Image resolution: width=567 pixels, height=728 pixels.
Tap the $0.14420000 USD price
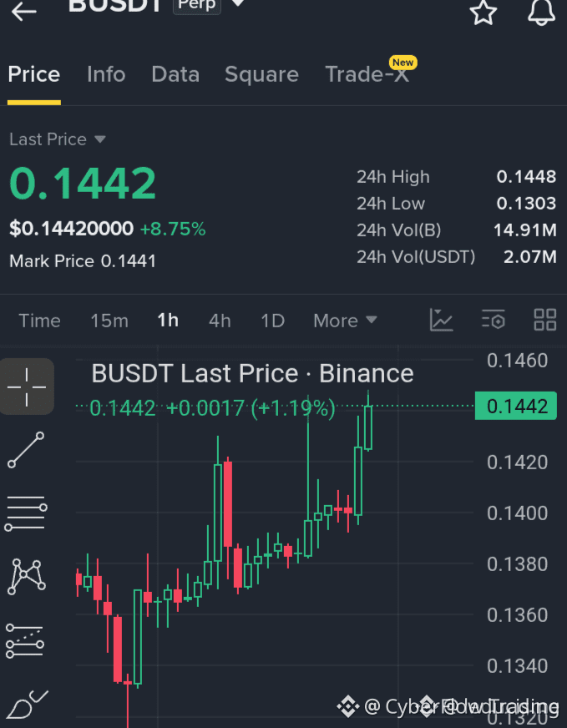pyautogui.click(x=72, y=229)
